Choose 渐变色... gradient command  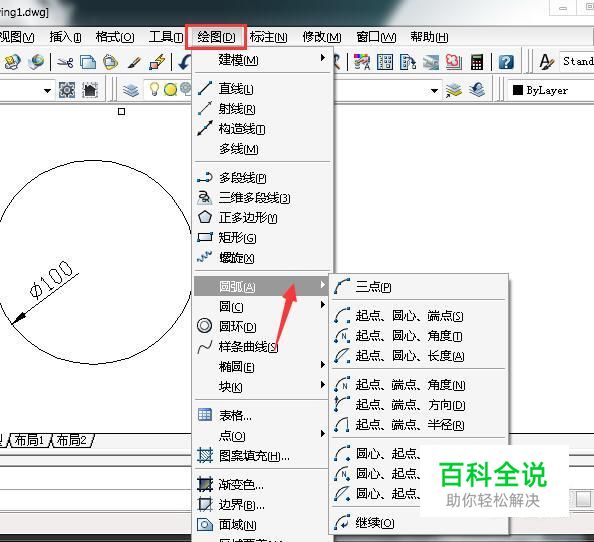262,484
